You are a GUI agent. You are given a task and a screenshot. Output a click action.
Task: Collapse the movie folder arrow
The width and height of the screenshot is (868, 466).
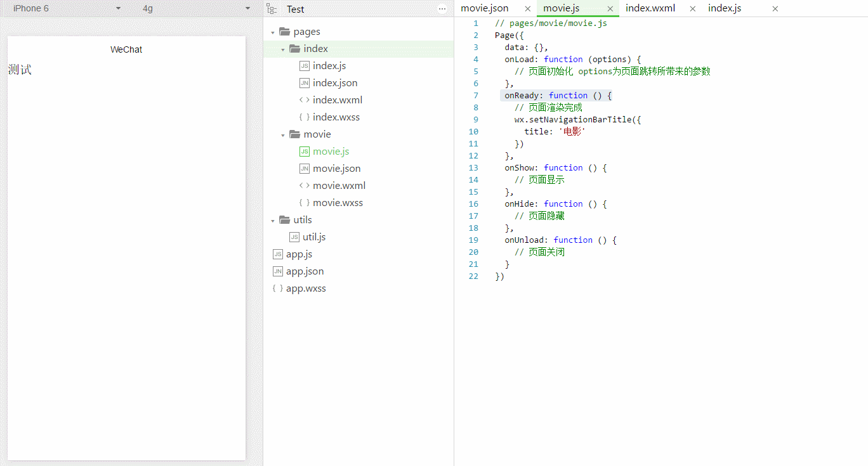click(283, 135)
